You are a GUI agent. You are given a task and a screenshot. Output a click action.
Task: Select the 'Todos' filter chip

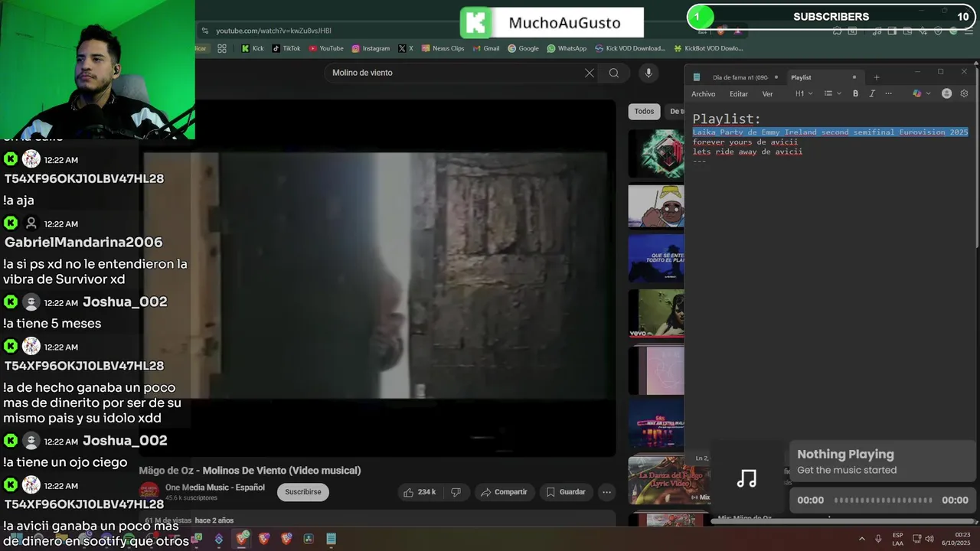645,112
